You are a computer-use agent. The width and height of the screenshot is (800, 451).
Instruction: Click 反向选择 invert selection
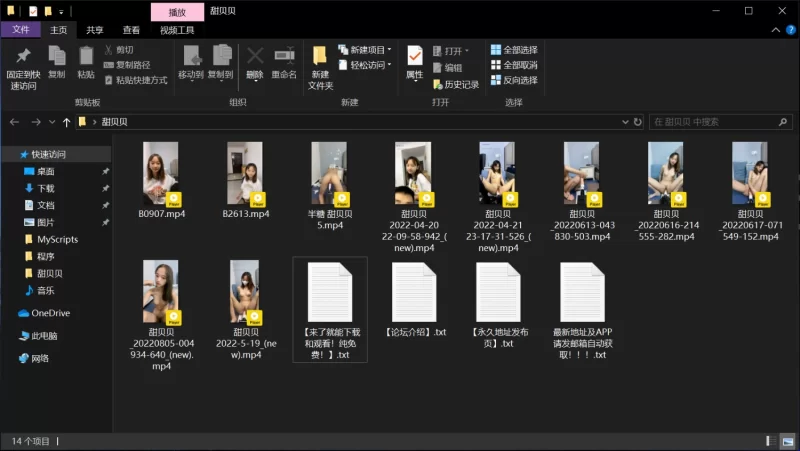click(x=513, y=80)
